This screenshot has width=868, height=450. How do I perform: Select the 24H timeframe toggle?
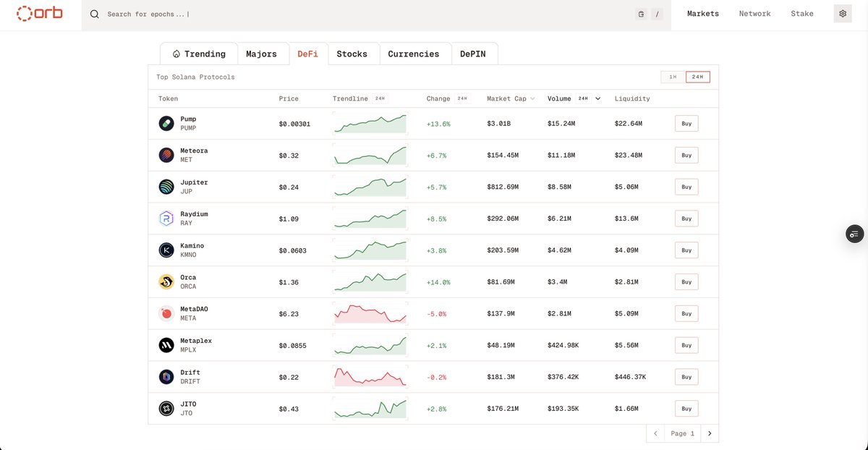[697, 77]
